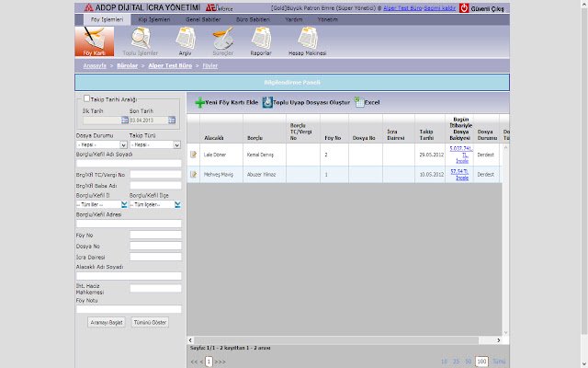This screenshot has width=588, height=368.
Task: Click edit icon in Mehveş Maviş row
Action: pos(194,174)
